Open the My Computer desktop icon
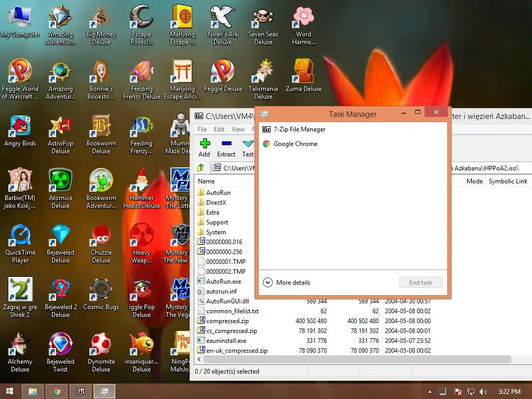Image resolution: width=532 pixels, height=399 pixels. point(20,21)
